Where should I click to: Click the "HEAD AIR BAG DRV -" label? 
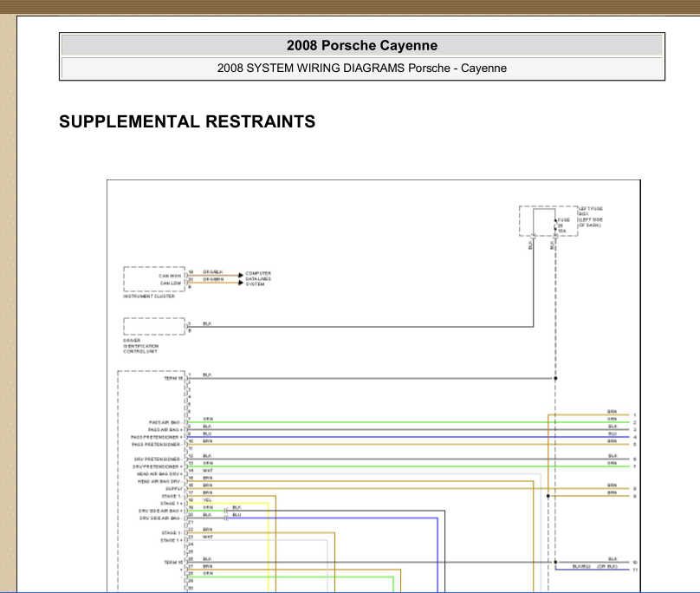point(160,481)
